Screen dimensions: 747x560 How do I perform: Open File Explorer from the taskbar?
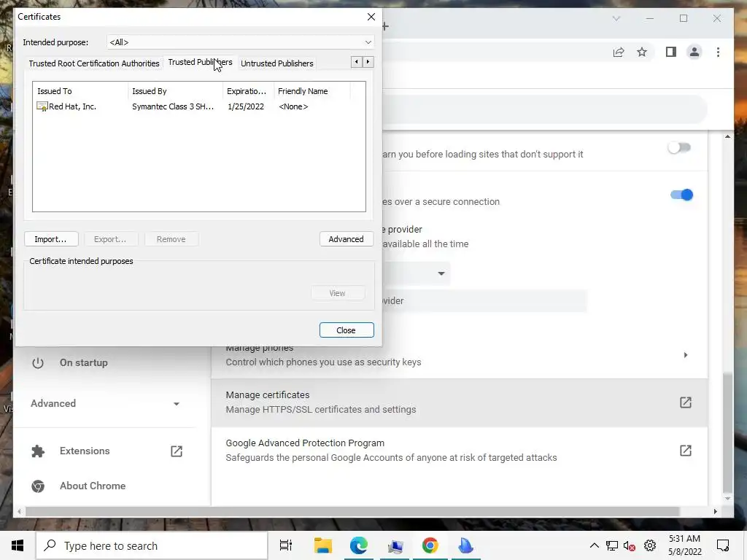[323, 545]
